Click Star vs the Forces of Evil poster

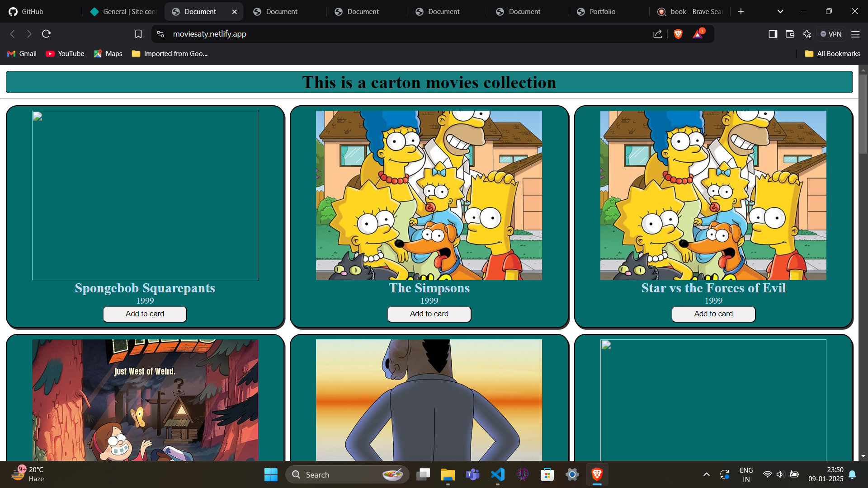[713, 195]
